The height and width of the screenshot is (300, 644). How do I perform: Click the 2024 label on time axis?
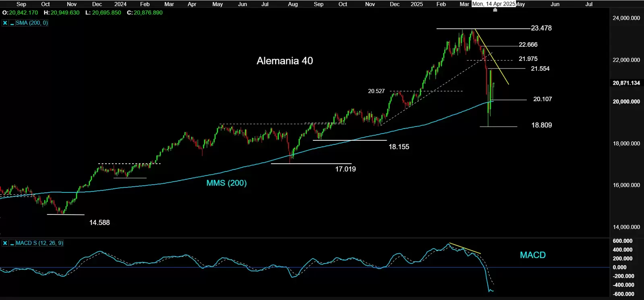pos(120,4)
